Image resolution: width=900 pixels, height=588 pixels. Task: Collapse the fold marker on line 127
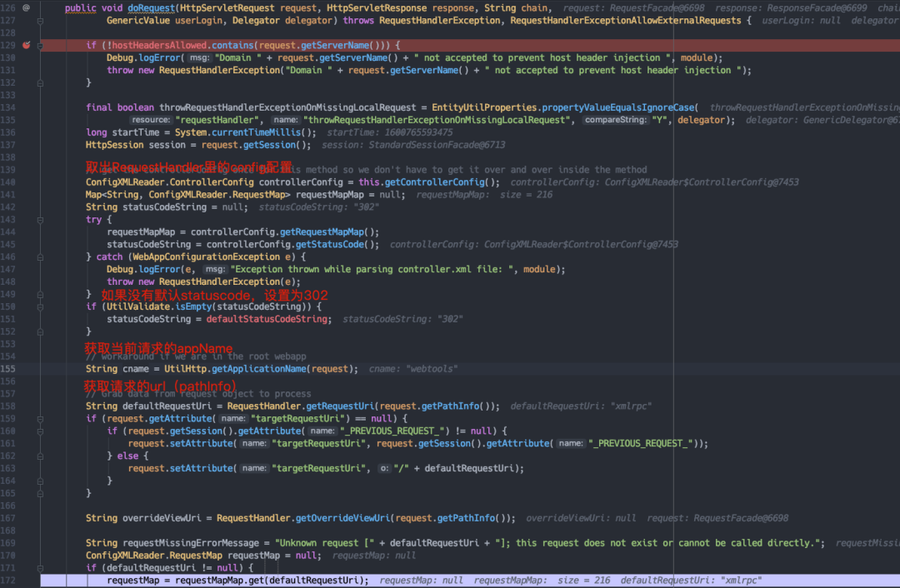[40, 21]
